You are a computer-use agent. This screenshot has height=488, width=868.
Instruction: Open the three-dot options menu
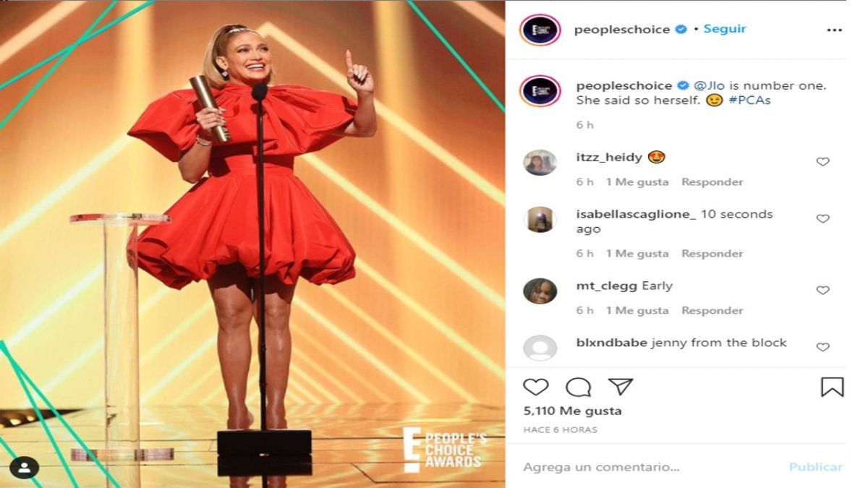pos(835,30)
